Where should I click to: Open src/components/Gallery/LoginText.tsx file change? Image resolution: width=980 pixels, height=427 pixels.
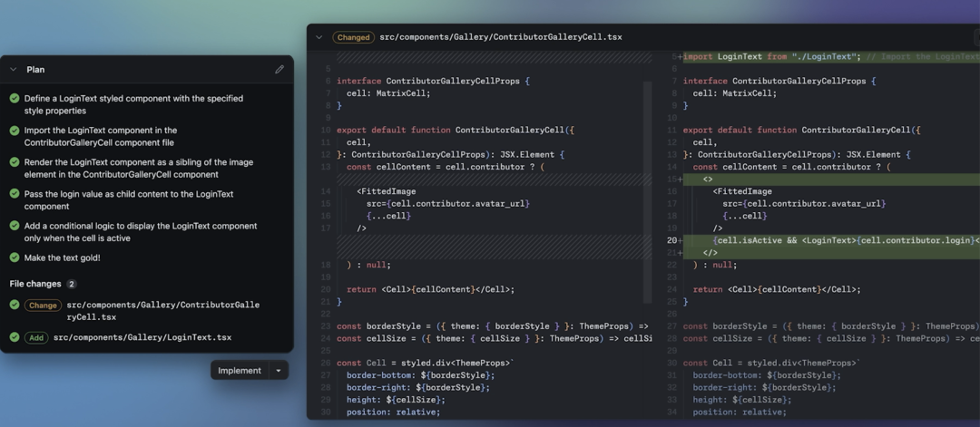pyautogui.click(x=142, y=338)
